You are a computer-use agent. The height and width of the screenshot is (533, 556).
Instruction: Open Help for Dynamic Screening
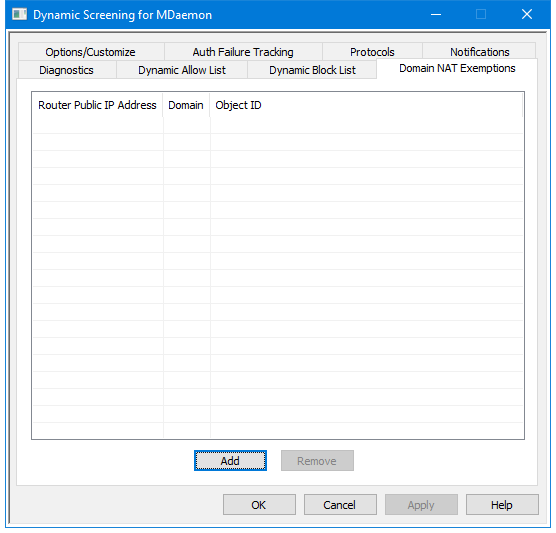(x=502, y=505)
